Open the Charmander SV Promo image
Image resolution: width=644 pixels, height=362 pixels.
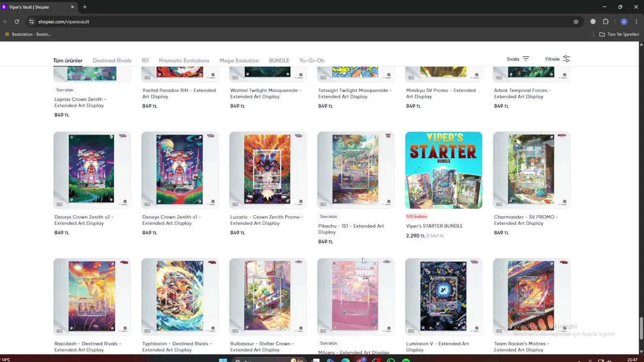(x=531, y=170)
